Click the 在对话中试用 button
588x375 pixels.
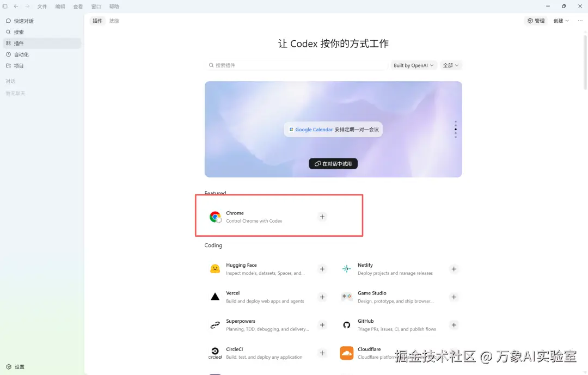pyautogui.click(x=333, y=163)
